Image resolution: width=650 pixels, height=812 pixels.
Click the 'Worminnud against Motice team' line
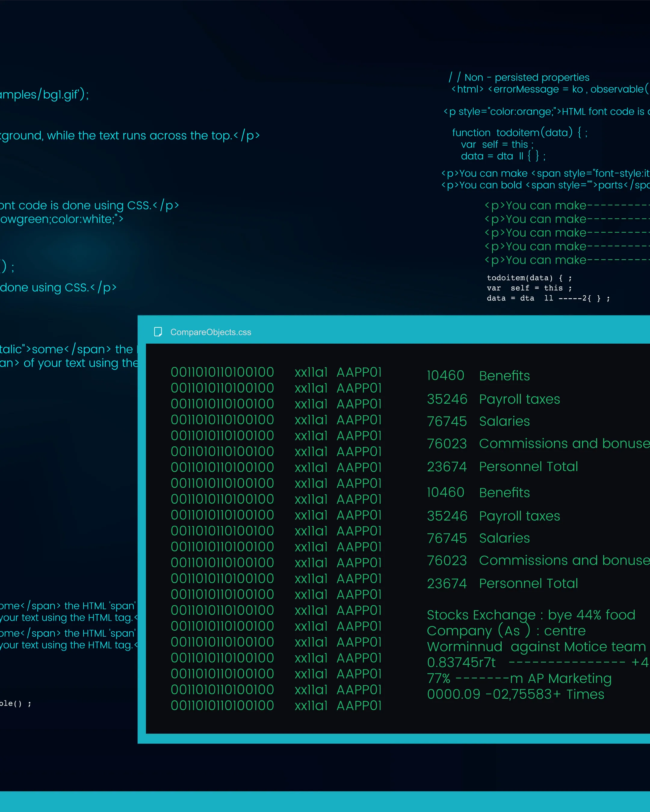click(536, 646)
